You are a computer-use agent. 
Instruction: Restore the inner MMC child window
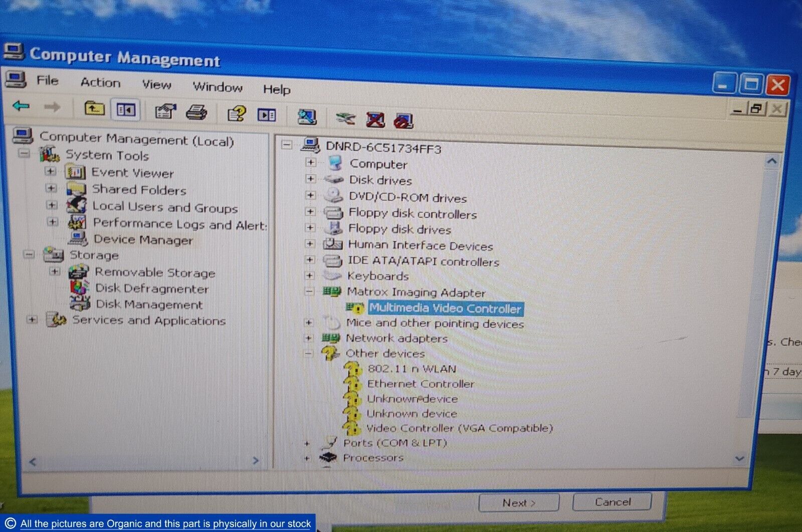(x=756, y=108)
